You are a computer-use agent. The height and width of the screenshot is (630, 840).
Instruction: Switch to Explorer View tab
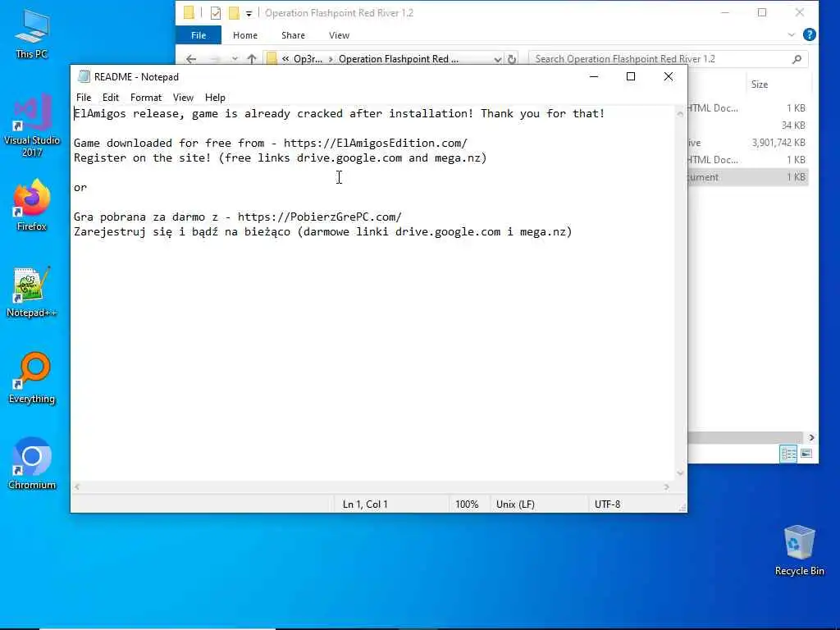tap(339, 35)
